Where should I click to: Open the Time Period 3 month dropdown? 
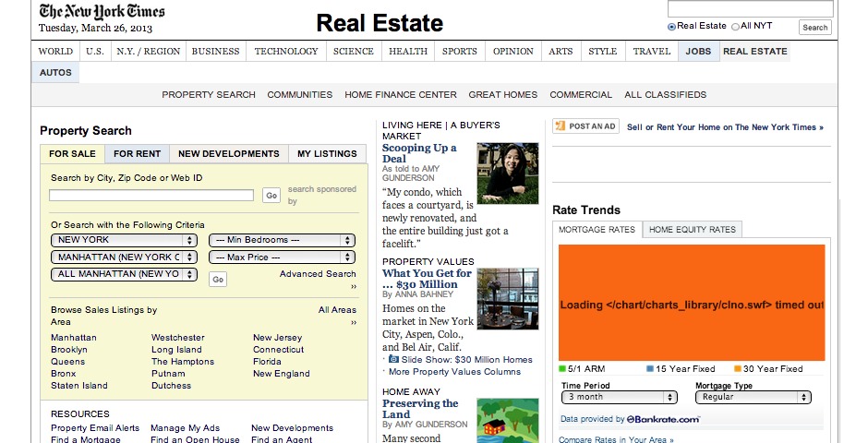(620, 397)
